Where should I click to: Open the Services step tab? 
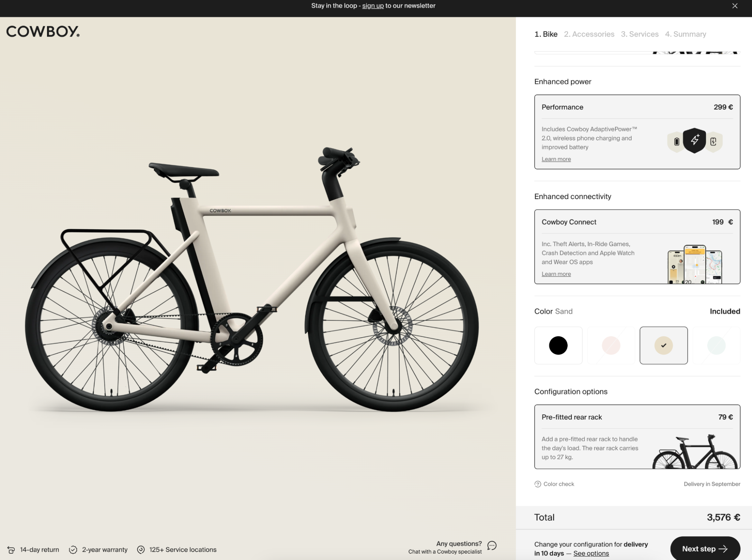(x=640, y=34)
